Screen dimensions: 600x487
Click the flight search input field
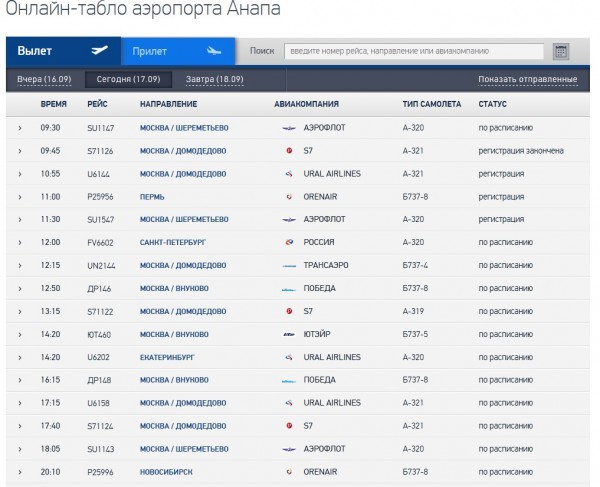(413, 51)
